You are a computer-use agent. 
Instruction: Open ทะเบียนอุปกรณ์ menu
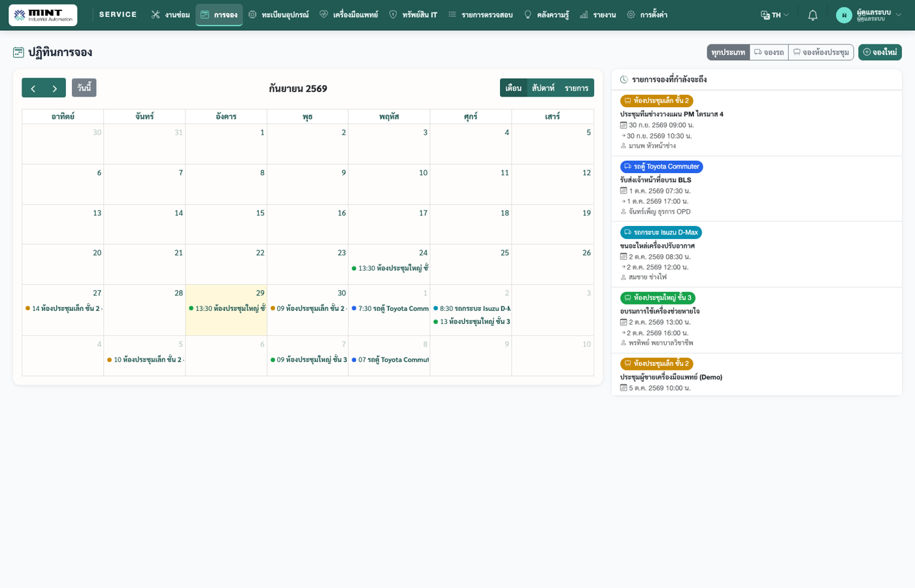(x=278, y=15)
